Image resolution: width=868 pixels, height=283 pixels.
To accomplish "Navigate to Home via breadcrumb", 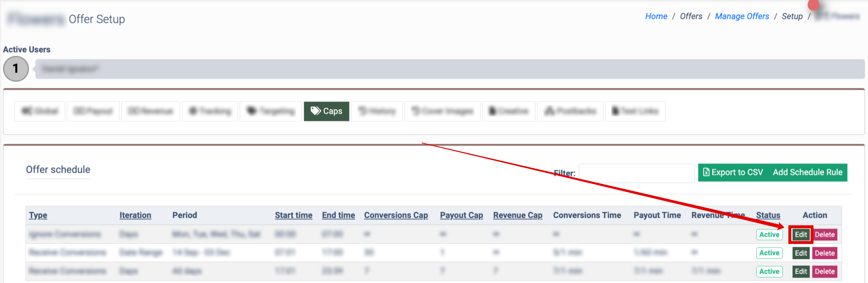I will point(656,16).
